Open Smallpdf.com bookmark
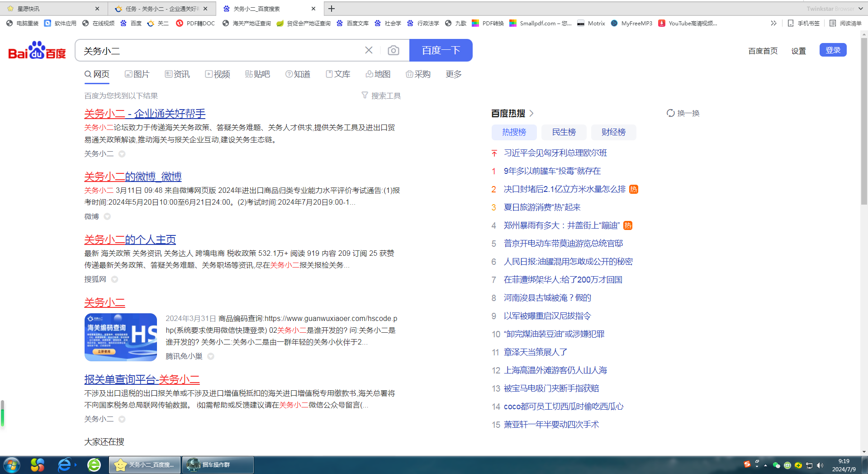Viewport: 868px width, 474px height. [x=541, y=23]
